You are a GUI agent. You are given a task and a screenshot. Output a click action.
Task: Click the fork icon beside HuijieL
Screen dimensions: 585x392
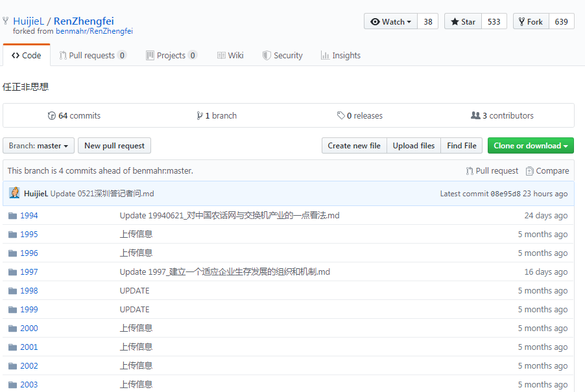(x=5, y=21)
